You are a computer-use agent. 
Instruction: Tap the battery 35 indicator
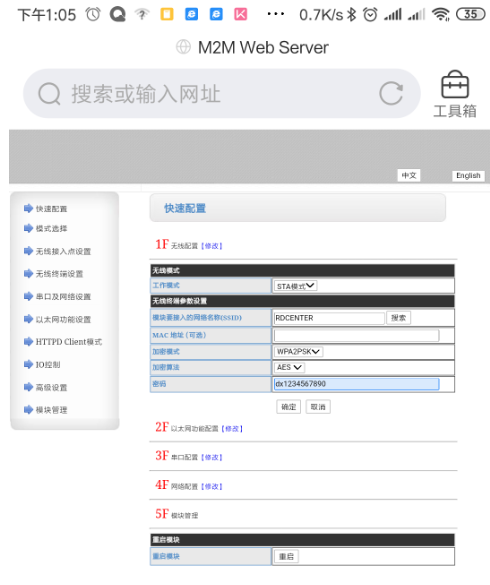click(x=471, y=14)
